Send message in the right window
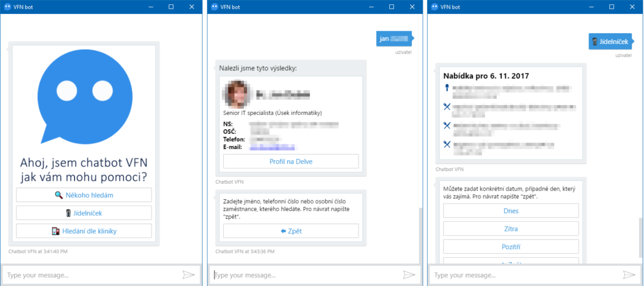644x286 pixels. pos(629,275)
